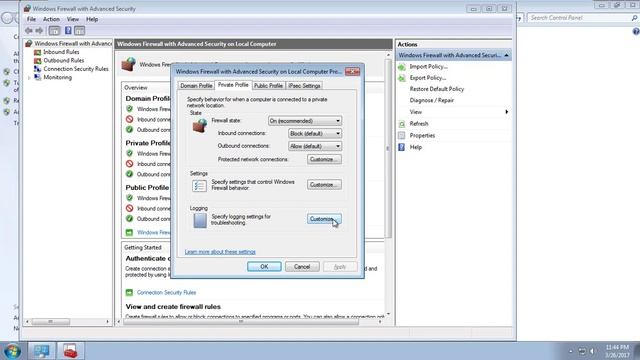The height and width of the screenshot is (360, 640).
Task: Click the blue Help toolbar icon
Action: tap(68, 31)
